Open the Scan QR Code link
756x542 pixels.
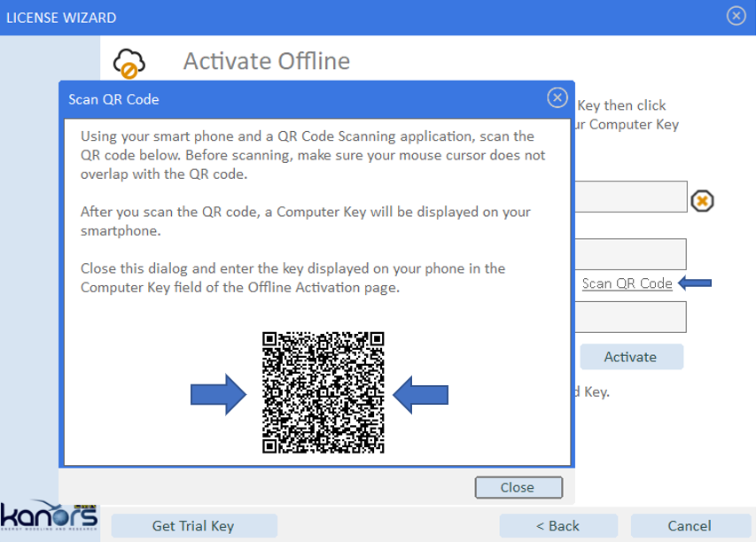point(627,283)
